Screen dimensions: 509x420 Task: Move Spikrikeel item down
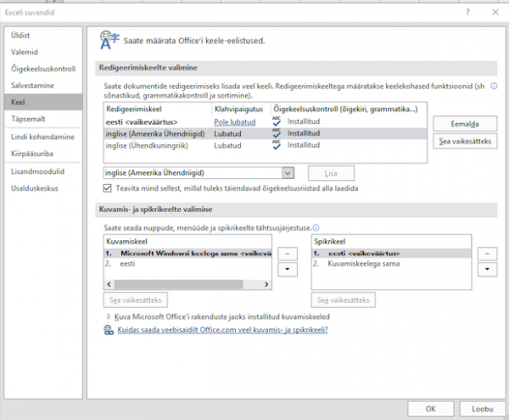point(487,270)
